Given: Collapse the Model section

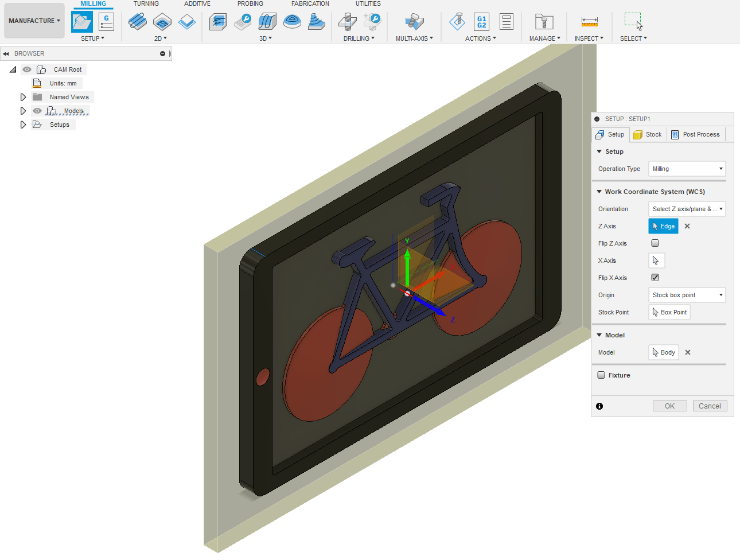Looking at the screenshot, I should [599, 335].
